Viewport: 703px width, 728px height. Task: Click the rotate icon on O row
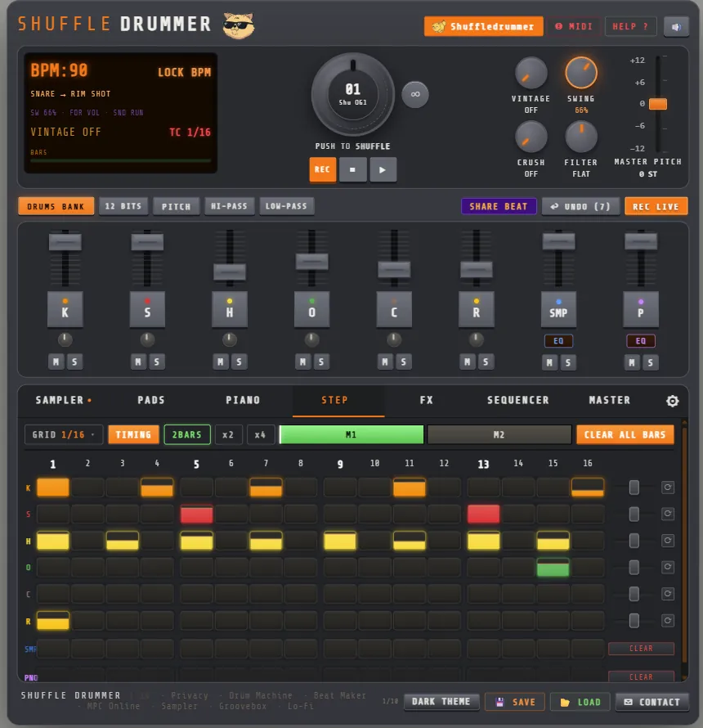(668, 566)
